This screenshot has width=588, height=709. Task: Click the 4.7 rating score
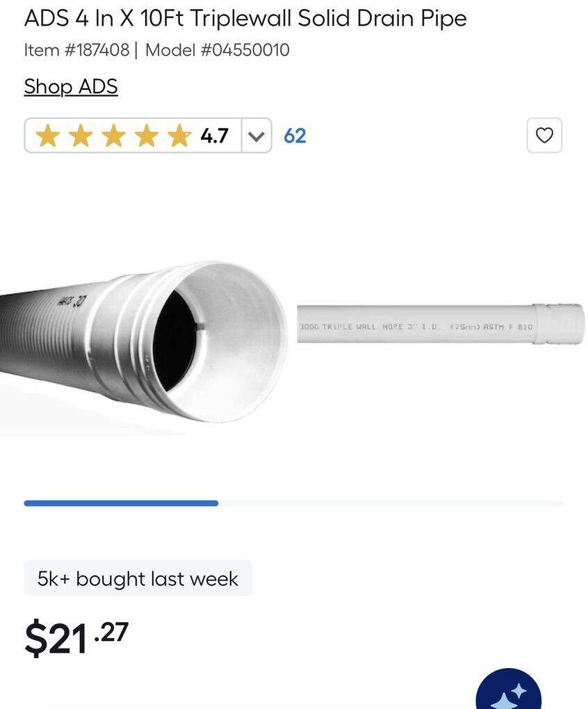[214, 136]
